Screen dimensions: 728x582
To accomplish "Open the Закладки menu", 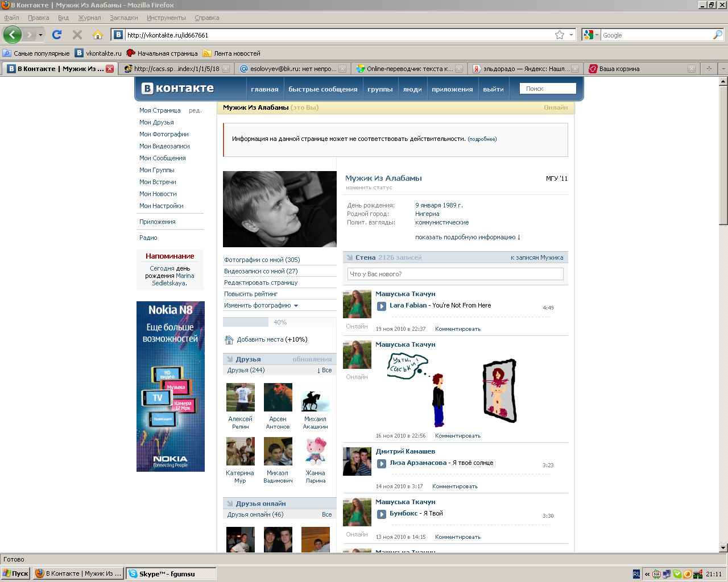I will tap(124, 18).
